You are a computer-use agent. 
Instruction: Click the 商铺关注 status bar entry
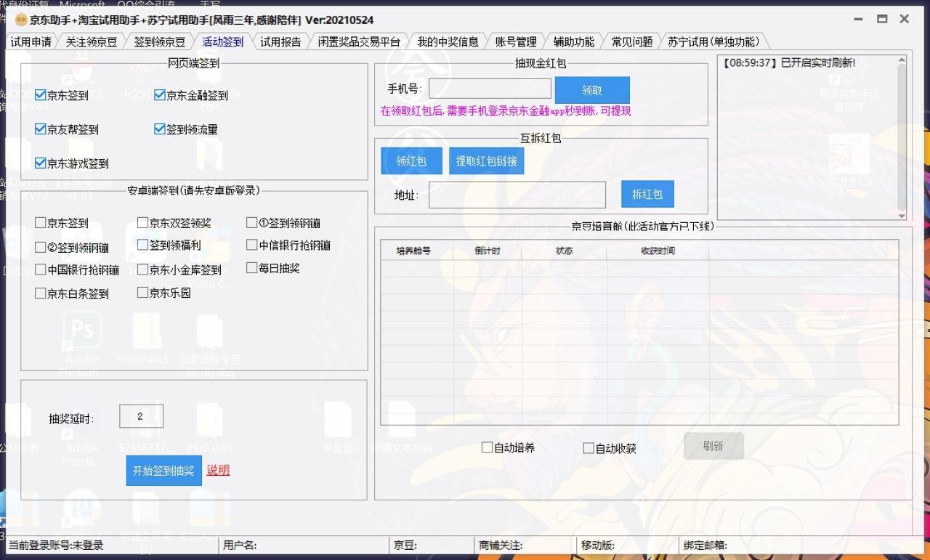pos(501,545)
